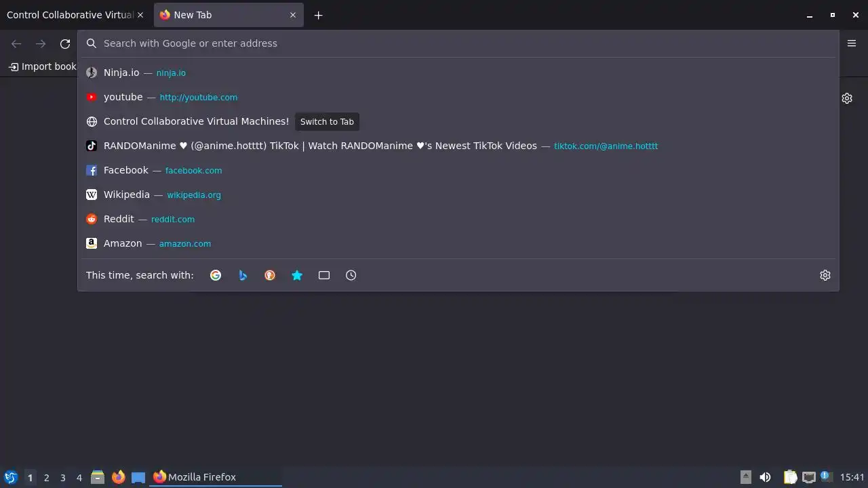The height and width of the screenshot is (488, 868).
Task: Open the youtube suggestion
Action: tap(458, 97)
